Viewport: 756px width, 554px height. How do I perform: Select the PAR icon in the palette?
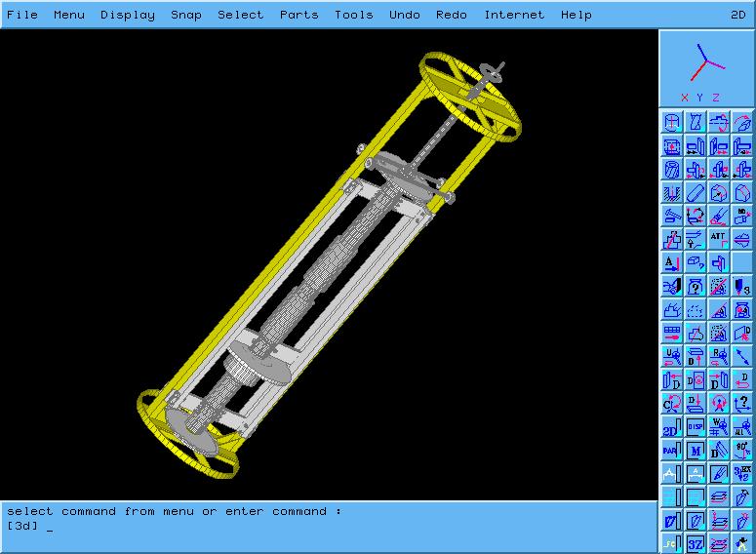click(672, 451)
